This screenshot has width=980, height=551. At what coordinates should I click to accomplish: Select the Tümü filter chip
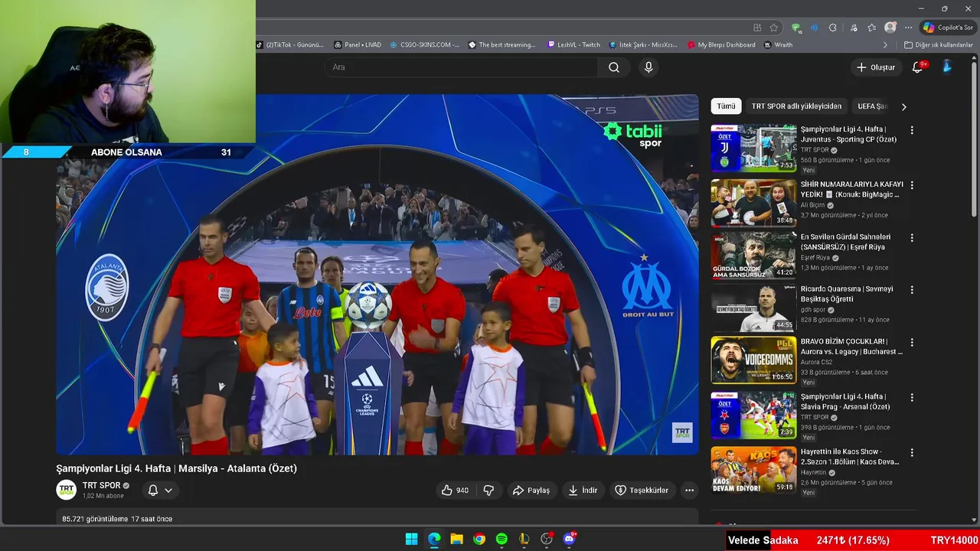[x=726, y=106]
